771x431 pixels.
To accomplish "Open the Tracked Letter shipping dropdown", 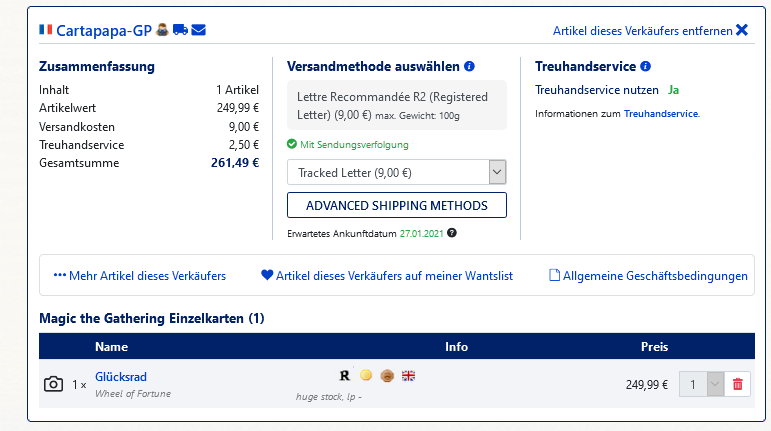I will pyautogui.click(x=396, y=172).
